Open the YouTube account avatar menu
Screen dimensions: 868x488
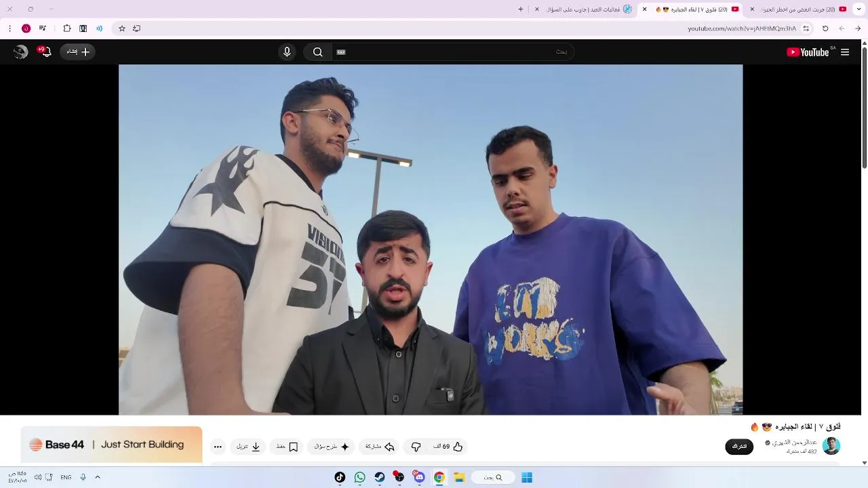[21, 52]
